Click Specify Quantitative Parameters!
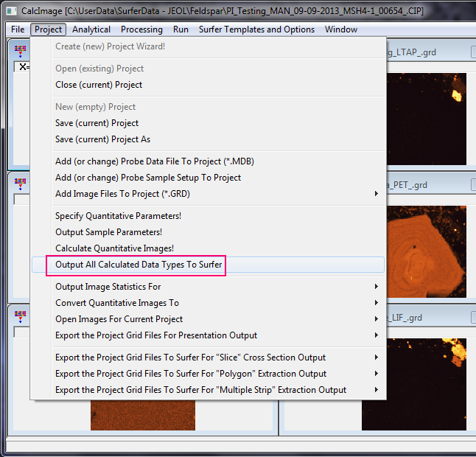 (118, 216)
